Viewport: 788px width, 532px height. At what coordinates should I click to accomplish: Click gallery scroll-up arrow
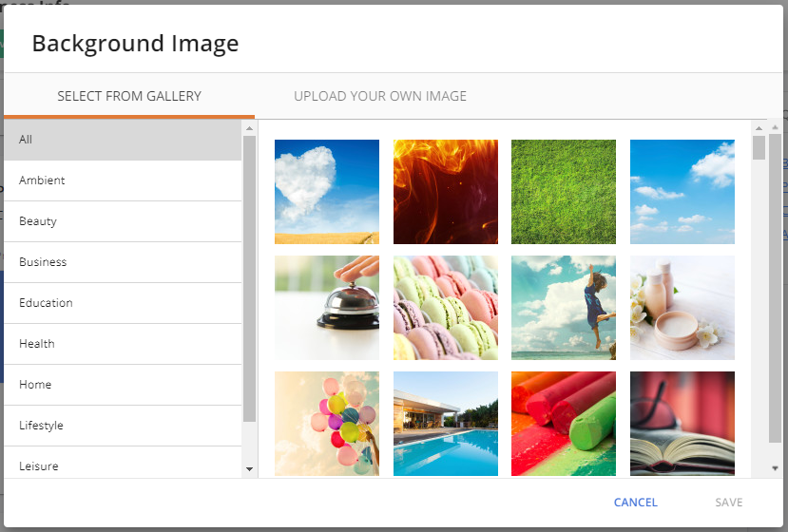tap(759, 128)
